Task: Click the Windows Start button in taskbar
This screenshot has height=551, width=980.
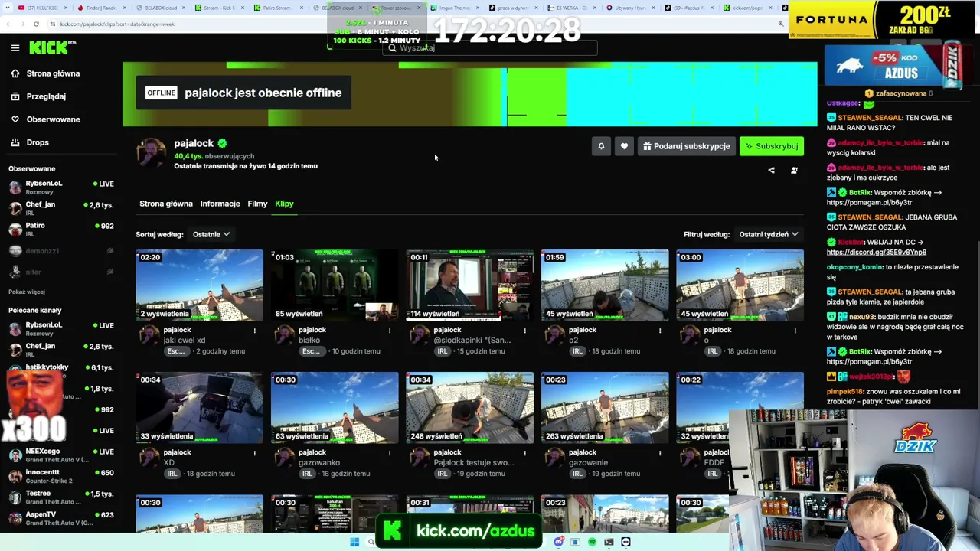Action: 354,542
